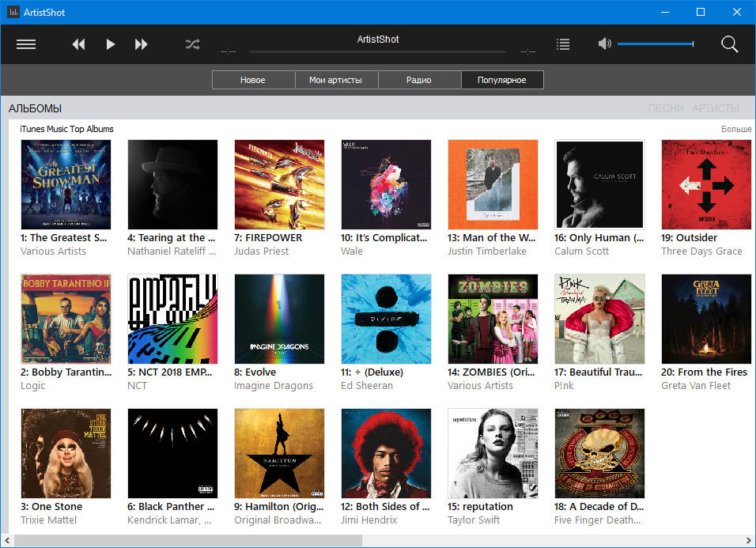This screenshot has height=548, width=756.
Task: Open the A Decade of D... cover
Action: (599, 454)
